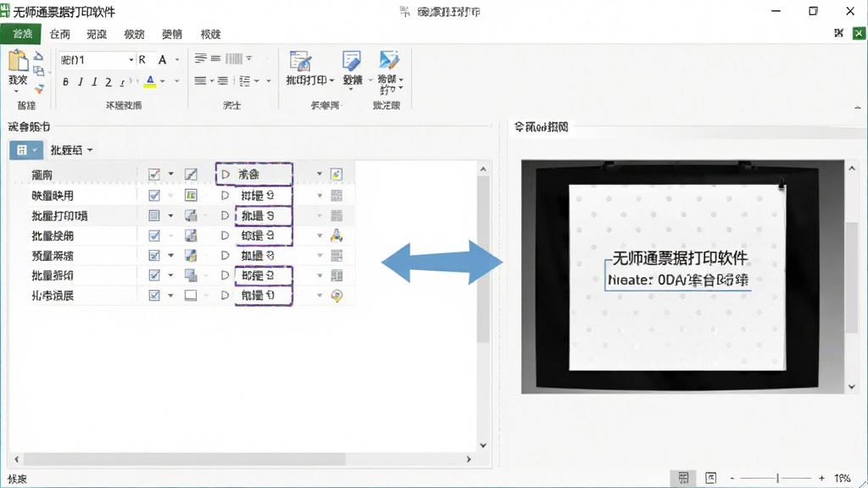Switch to the sixth and last ribbon tab
The image size is (868, 488).
(x=210, y=34)
